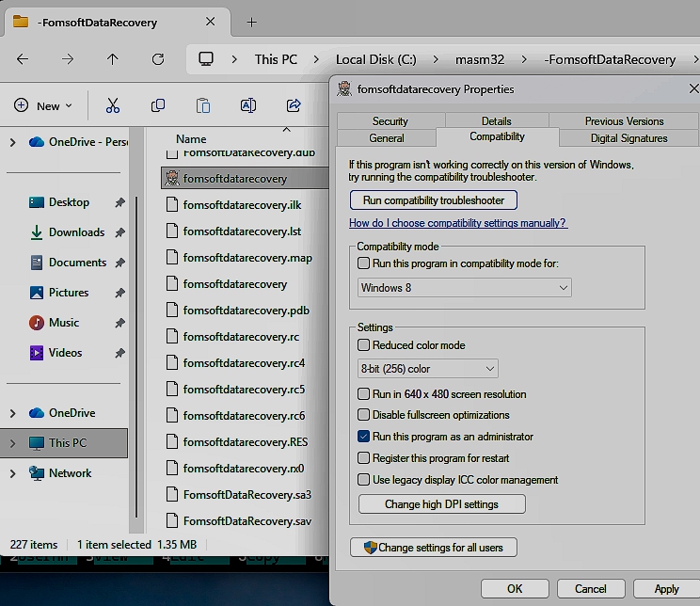Click chevron after This PC in address bar
700x606 pixels.
(x=316, y=59)
